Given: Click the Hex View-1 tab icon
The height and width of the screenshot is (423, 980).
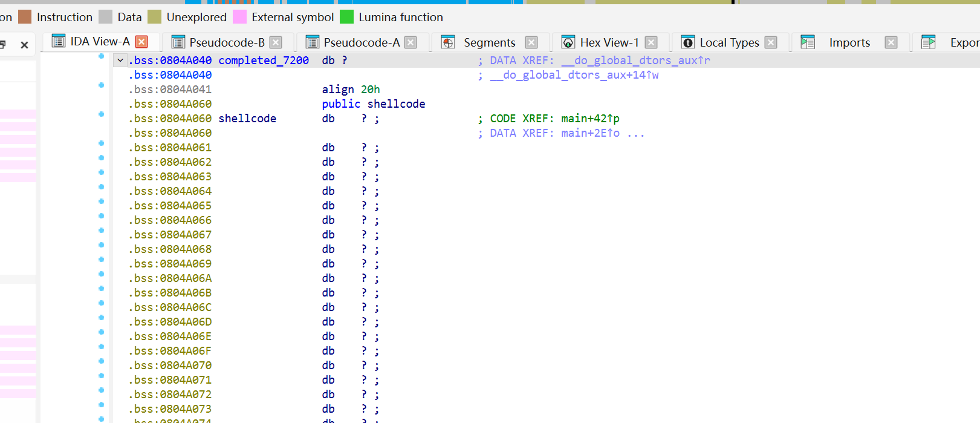Looking at the screenshot, I should point(568,42).
